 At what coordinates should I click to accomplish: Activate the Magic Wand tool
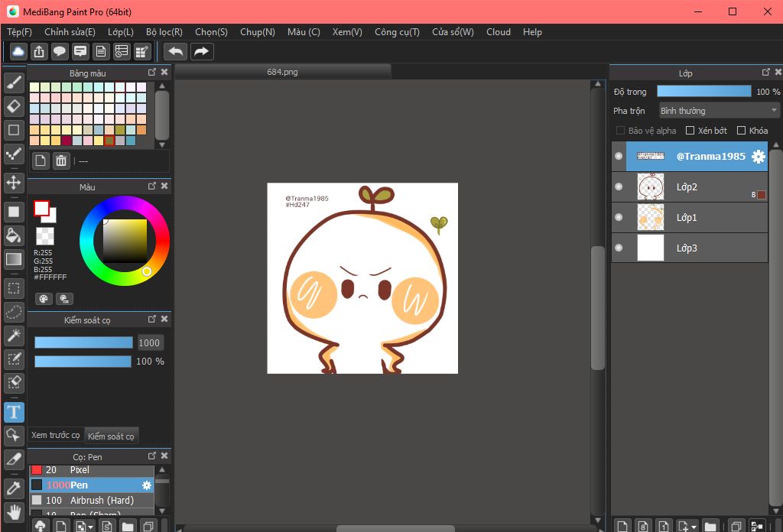[x=14, y=335]
